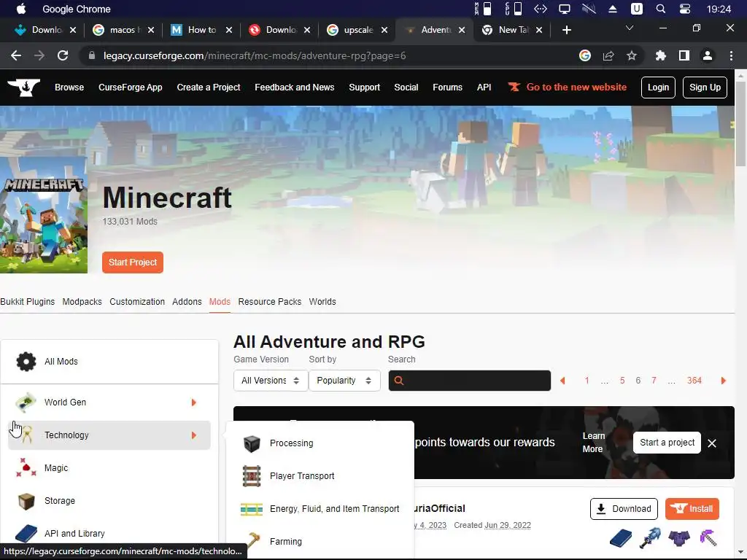Open a new browser tab with plus
747x560 pixels.
click(x=566, y=30)
